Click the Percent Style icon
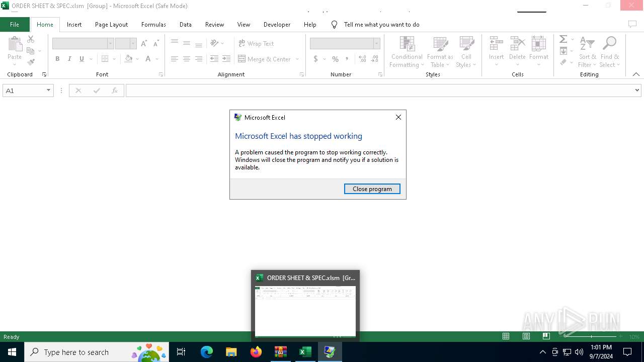644x362 pixels. tap(335, 59)
